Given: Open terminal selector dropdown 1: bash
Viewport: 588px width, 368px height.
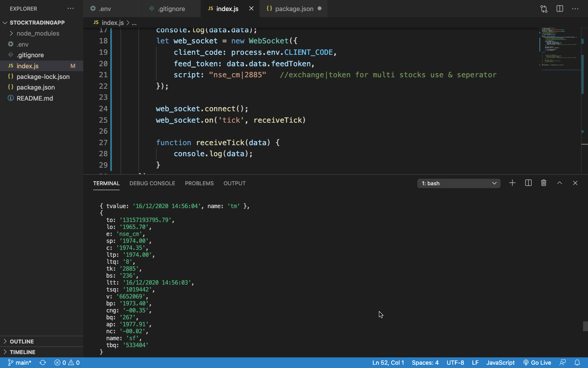Looking at the screenshot, I should [x=459, y=183].
